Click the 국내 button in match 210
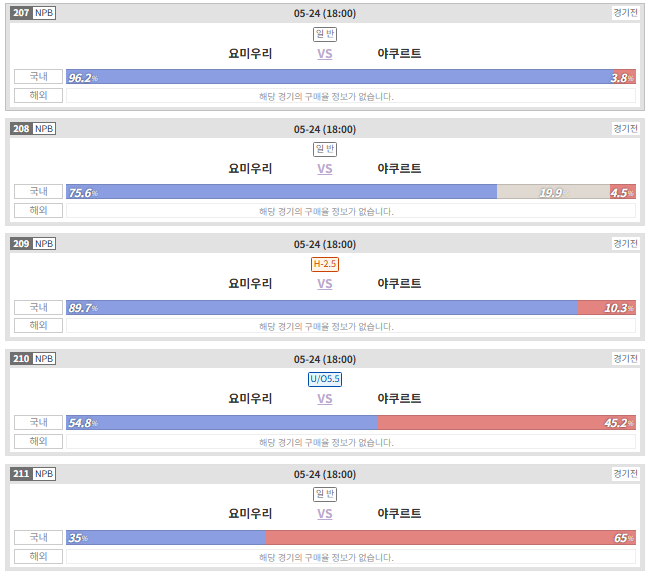The image size is (650, 577). pos(38,422)
